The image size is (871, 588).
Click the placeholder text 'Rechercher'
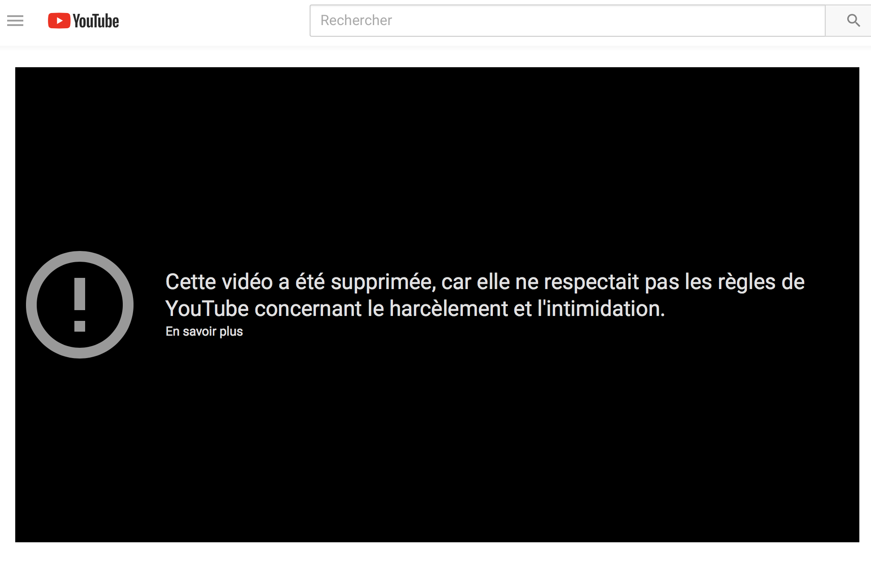coord(356,21)
